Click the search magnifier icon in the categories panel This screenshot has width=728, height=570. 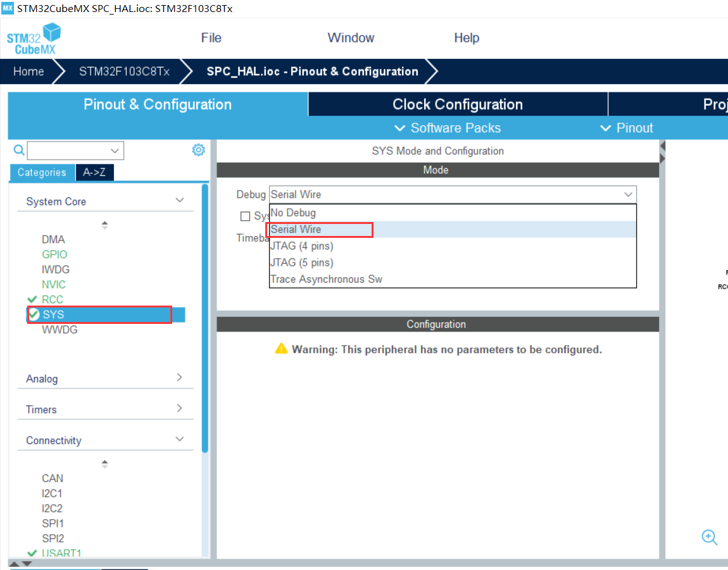[x=18, y=150]
